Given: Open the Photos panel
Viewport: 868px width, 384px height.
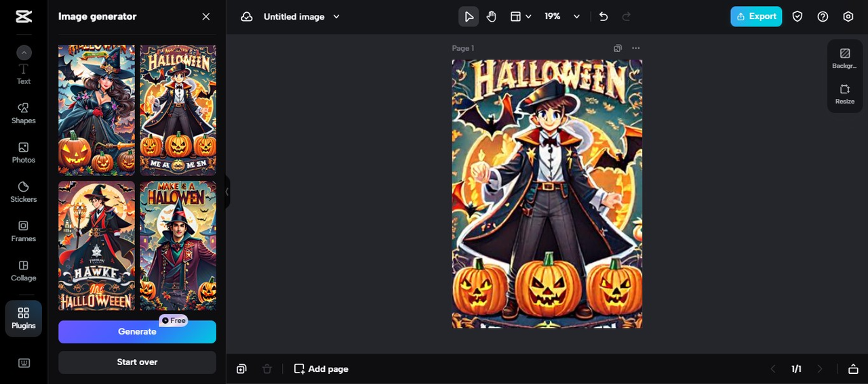Looking at the screenshot, I should click(x=24, y=153).
